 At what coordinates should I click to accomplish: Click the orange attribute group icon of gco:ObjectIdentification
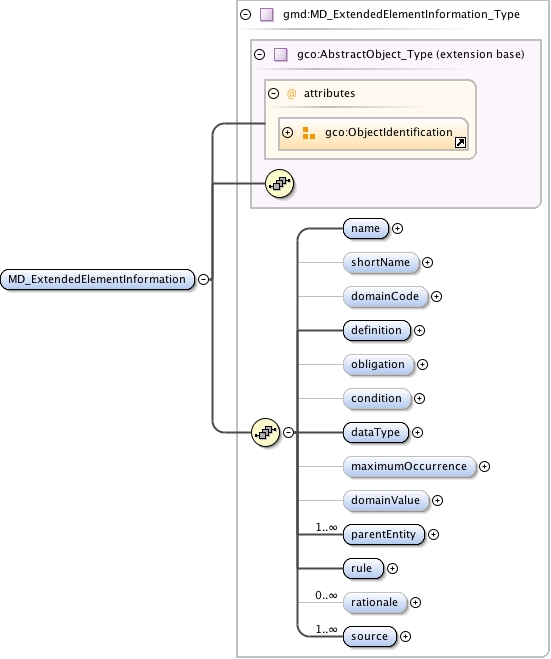(309, 133)
